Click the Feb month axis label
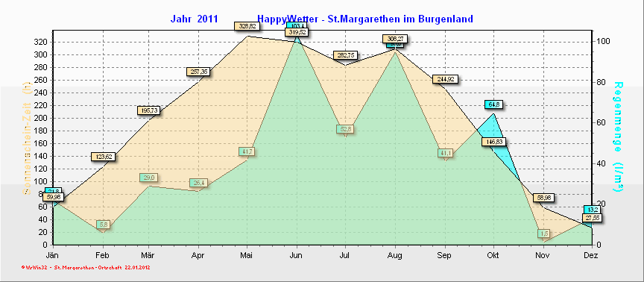Screen dimensions: 644x282 (102, 256)
